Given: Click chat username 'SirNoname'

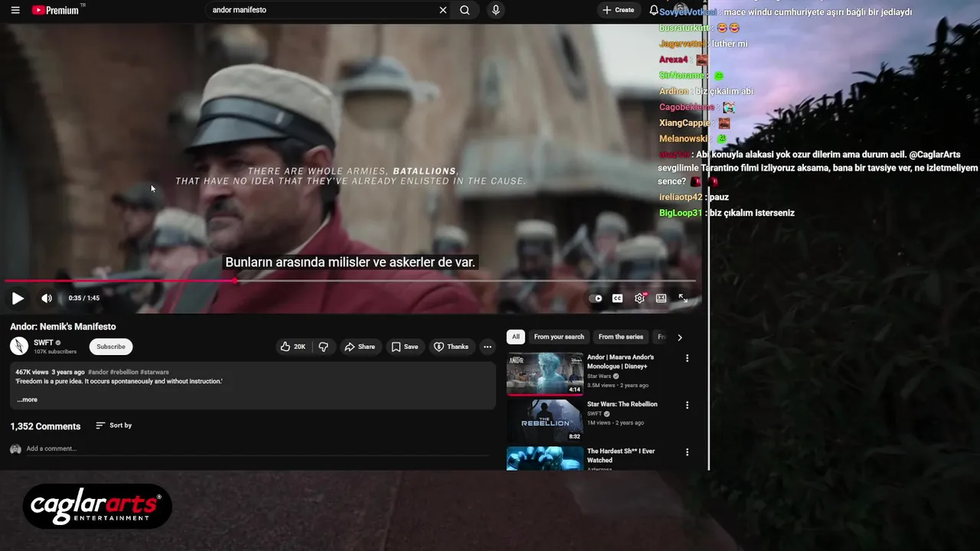Looking at the screenshot, I should click(681, 75).
